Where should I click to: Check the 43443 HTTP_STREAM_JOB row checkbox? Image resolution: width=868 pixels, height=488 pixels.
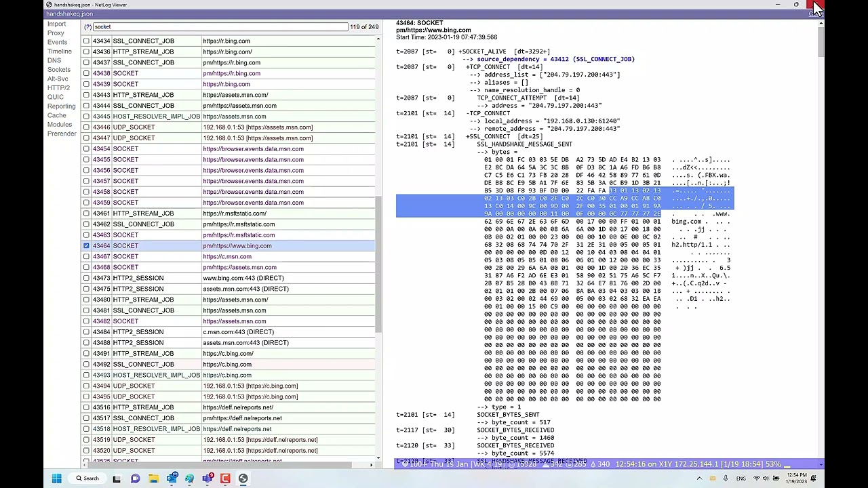(x=86, y=95)
